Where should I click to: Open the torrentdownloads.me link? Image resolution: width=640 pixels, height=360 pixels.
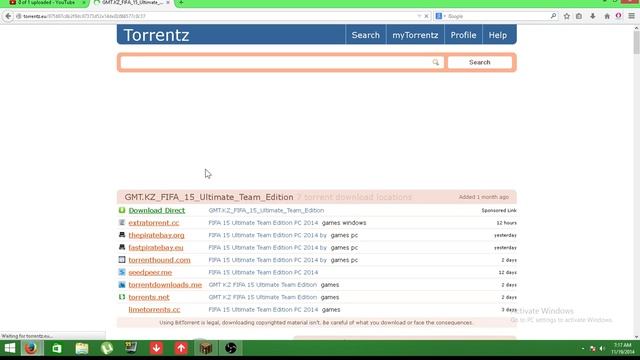(x=165, y=285)
